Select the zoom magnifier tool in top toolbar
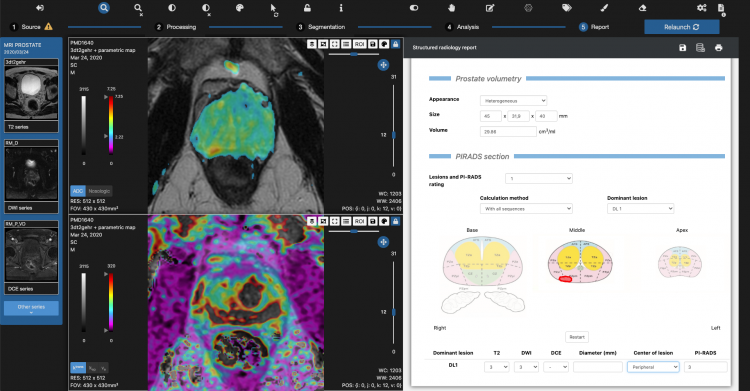 [x=104, y=8]
